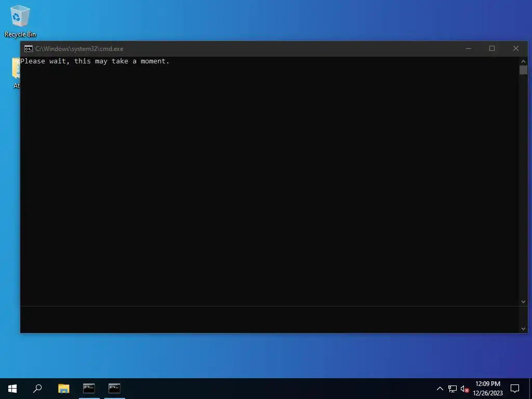Click the title text C:\Windows\system32\cmd.exe
The width and height of the screenshot is (532, 399).
pos(79,49)
